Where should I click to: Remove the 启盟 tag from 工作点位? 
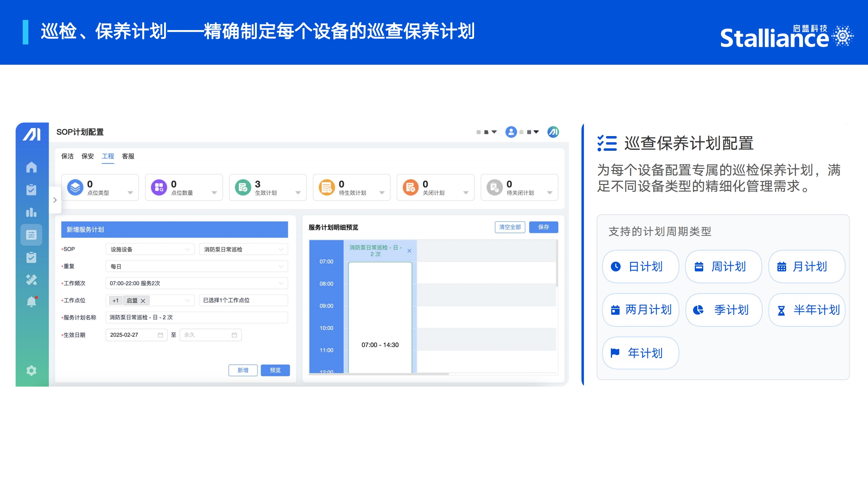(143, 301)
